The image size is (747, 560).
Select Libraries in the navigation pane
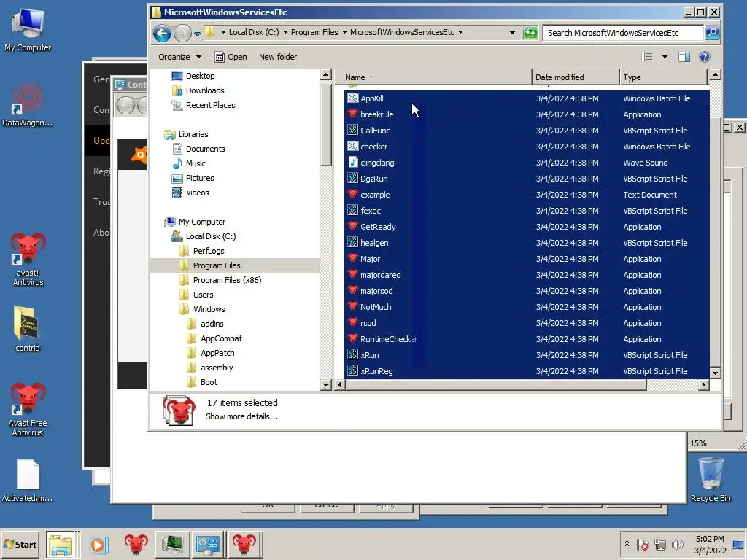(193, 134)
